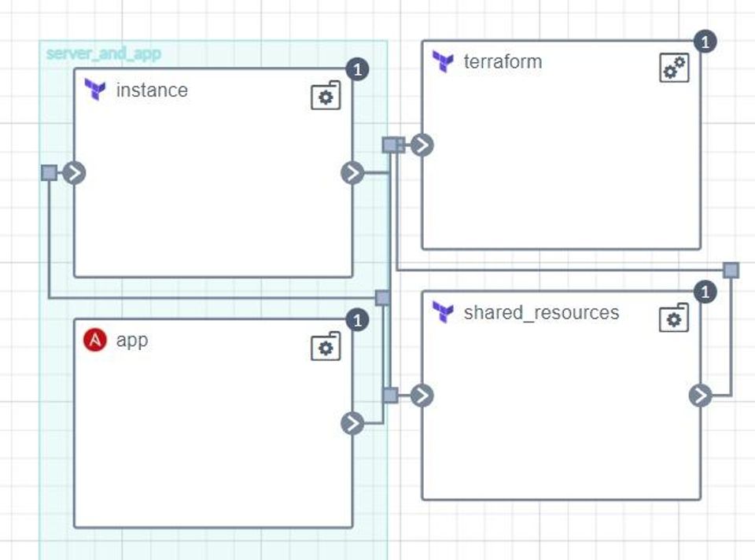
Task: Open settings gear on shared_resources node
Action: pos(674,319)
